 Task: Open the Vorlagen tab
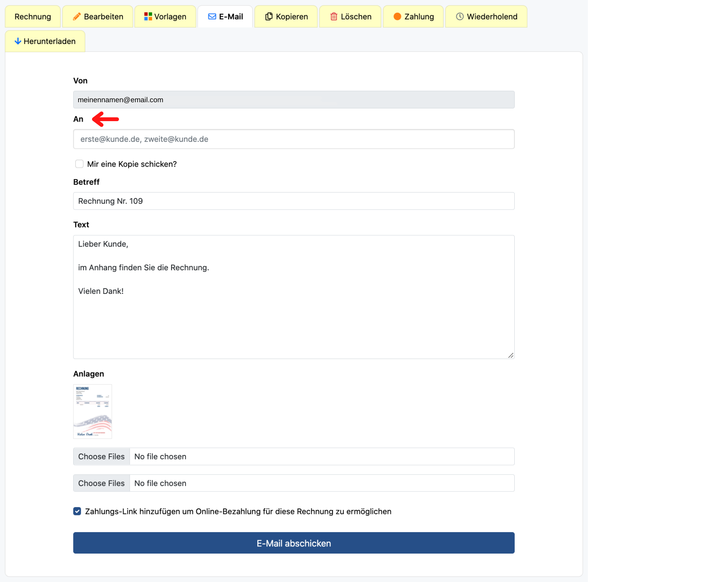165,16
